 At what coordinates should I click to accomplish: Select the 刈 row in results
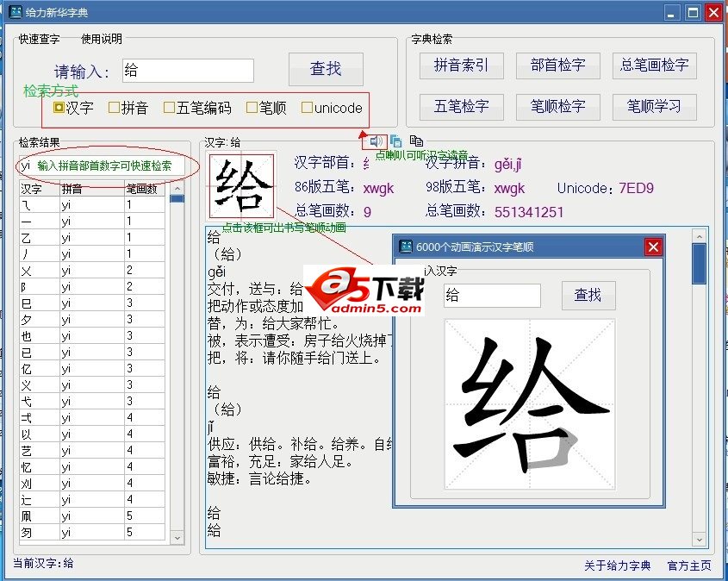(92, 484)
